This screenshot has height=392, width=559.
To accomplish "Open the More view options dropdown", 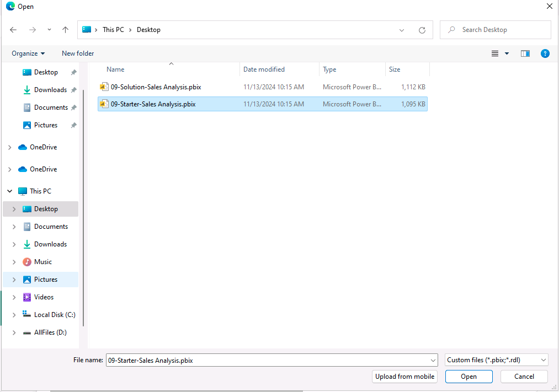I will [x=507, y=54].
